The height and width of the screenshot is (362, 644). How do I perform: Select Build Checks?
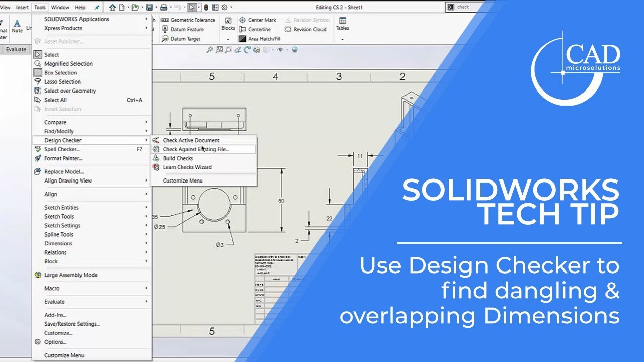(x=204, y=158)
